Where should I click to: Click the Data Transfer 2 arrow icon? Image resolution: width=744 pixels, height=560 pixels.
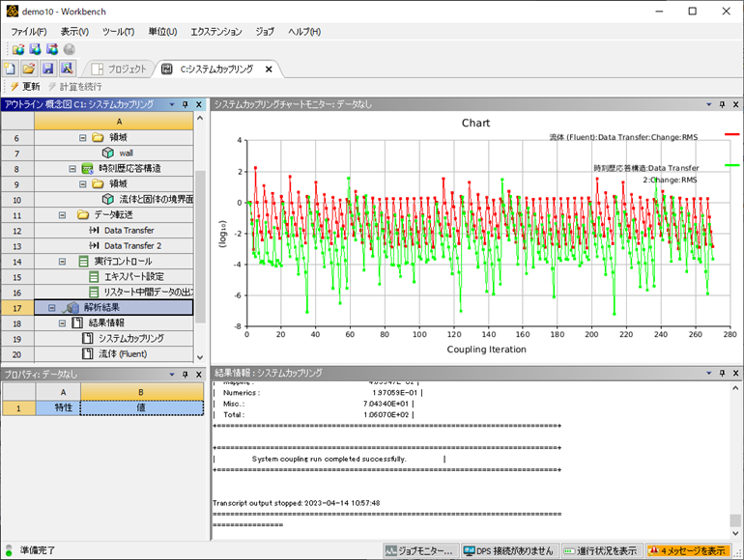click(95, 245)
